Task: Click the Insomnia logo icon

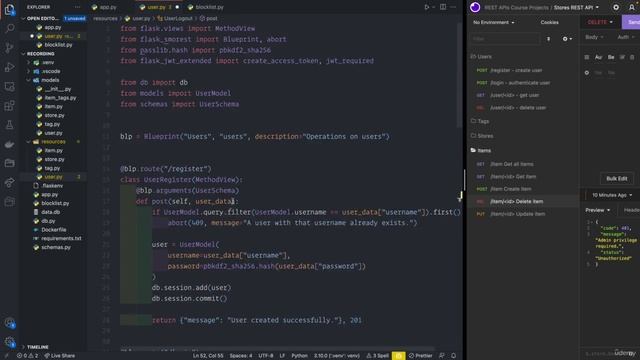Action: click(x=475, y=7)
